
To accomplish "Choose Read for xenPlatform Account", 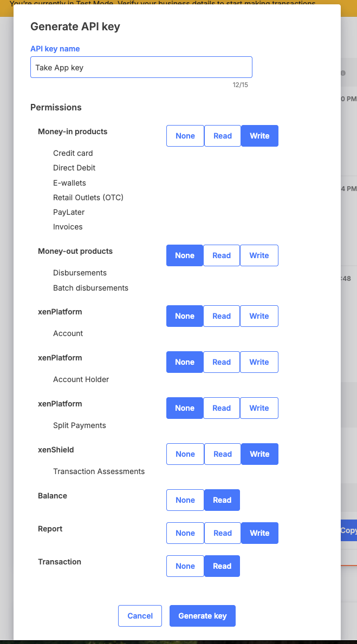I will (x=221, y=316).
